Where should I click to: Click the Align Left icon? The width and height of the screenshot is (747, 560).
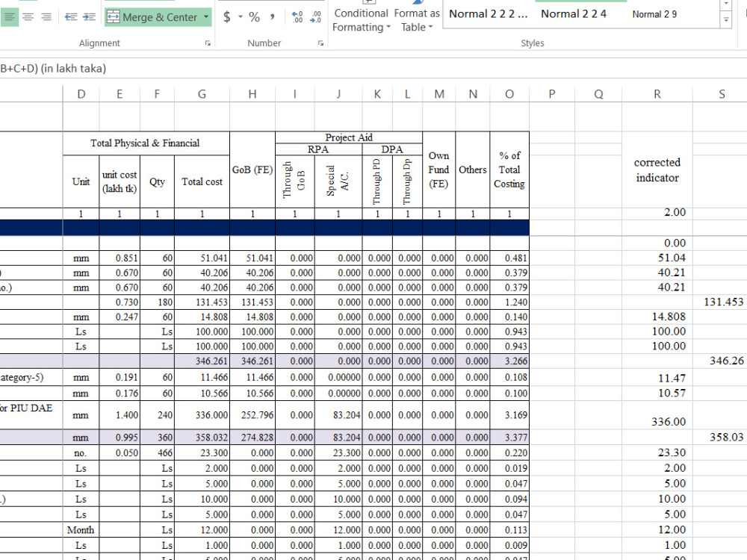[9, 17]
